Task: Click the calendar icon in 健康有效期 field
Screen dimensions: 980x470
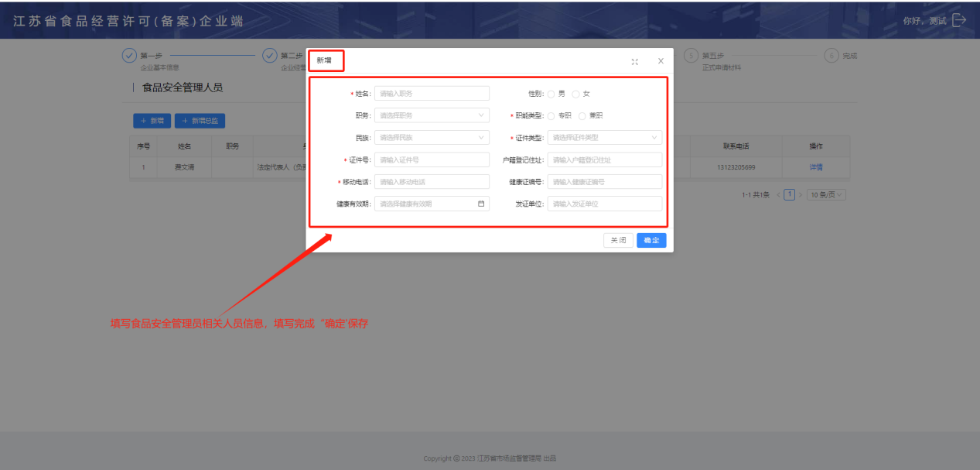Action: (481, 204)
